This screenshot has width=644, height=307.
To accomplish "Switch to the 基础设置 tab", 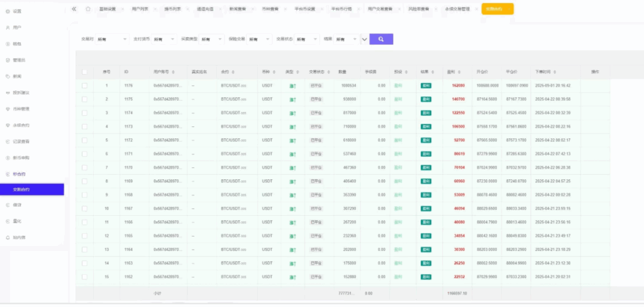I will tap(107, 9).
